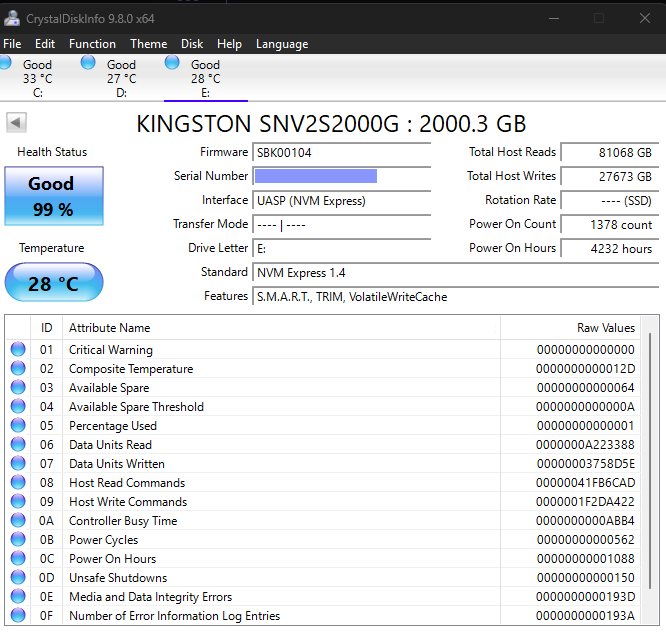Image resolution: width=666 pixels, height=632 pixels.
Task: Click the Total Host Reads value 81068 GB
Action: coord(610,152)
